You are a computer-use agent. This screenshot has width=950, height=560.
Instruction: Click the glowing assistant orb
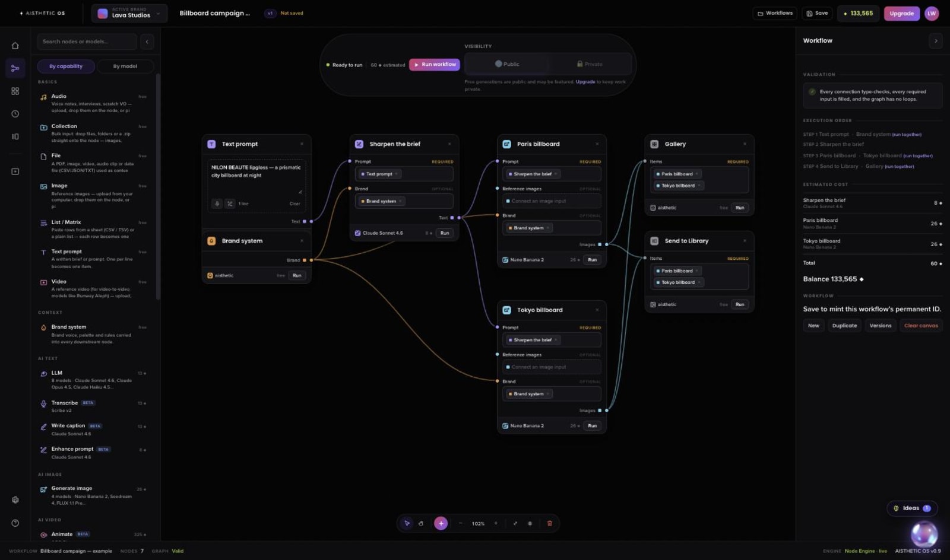[924, 534]
